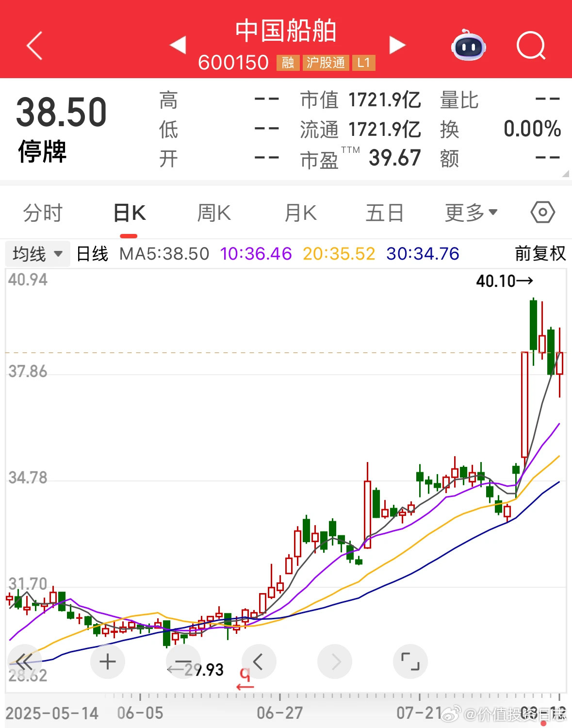572x728 pixels.
Task: Expand the 均线 indicator dropdown
Action: [37, 254]
